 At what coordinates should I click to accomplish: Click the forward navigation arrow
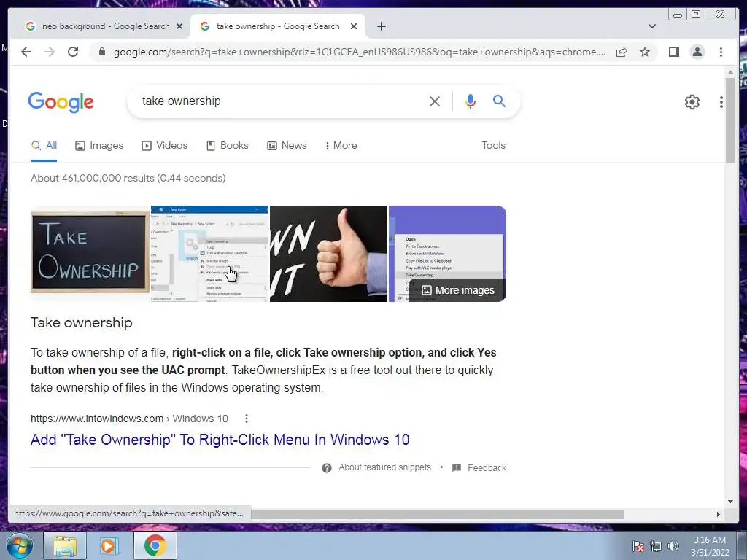50,52
